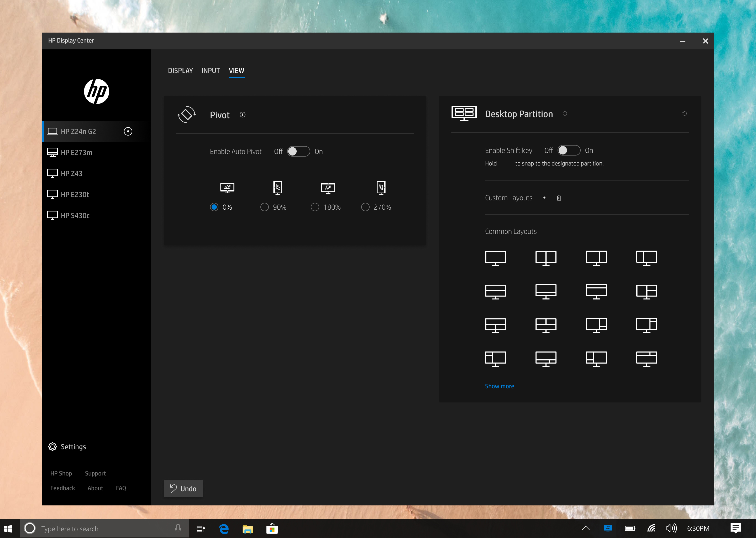
Task: Click the Wi-Fi network tray icon
Action: coord(651,528)
